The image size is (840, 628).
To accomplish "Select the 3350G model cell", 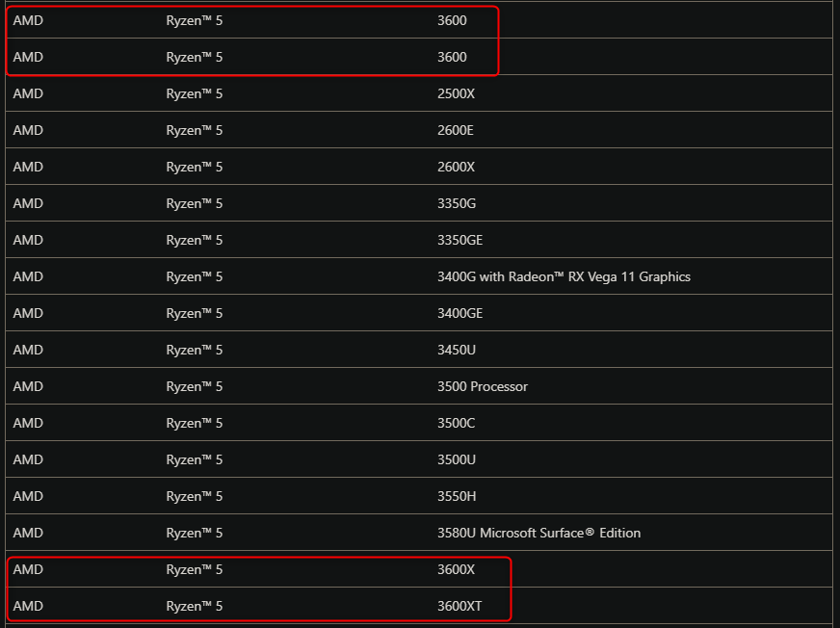I will pos(457,203).
